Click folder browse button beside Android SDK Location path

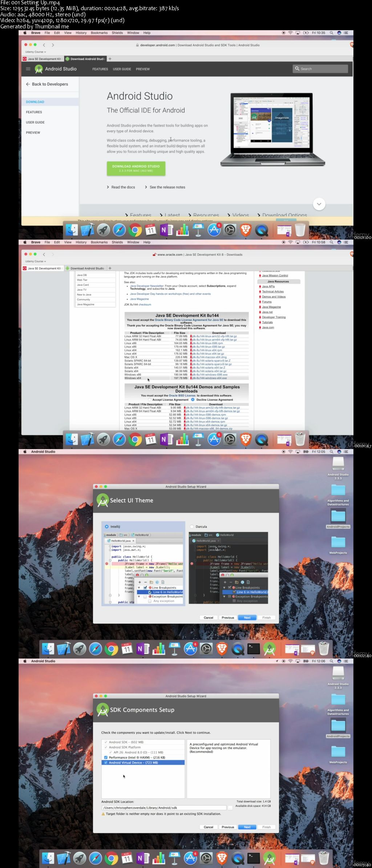(230, 808)
